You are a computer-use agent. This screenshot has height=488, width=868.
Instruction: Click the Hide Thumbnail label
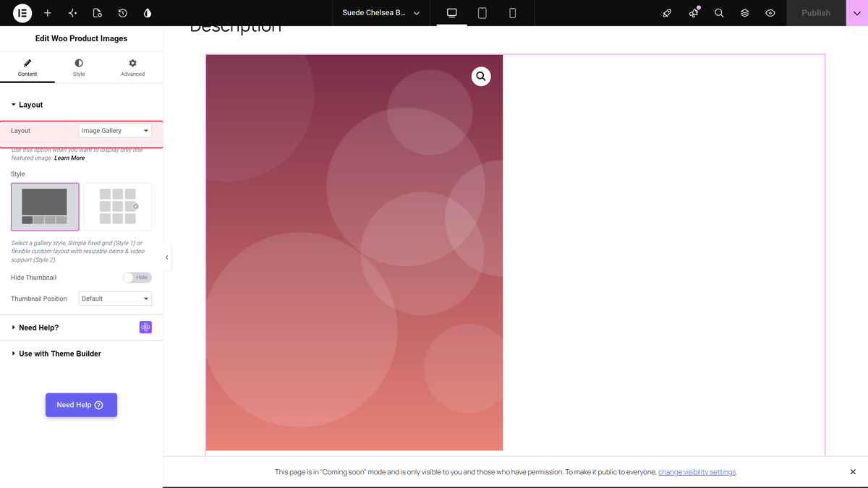(33, 278)
